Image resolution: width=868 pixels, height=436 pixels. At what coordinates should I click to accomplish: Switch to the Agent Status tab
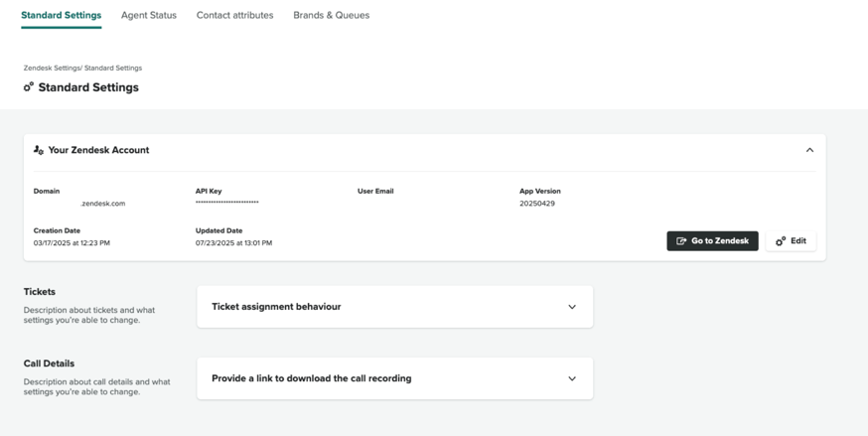coord(148,16)
